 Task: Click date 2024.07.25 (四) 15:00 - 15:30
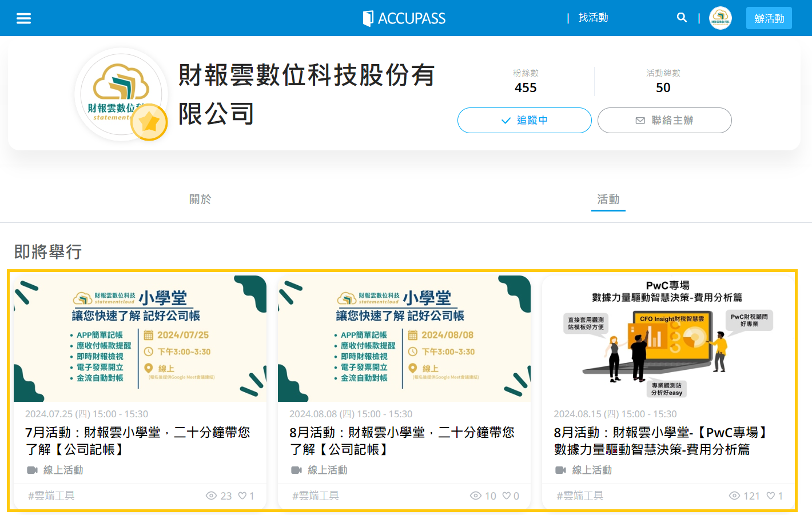coord(86,414)
